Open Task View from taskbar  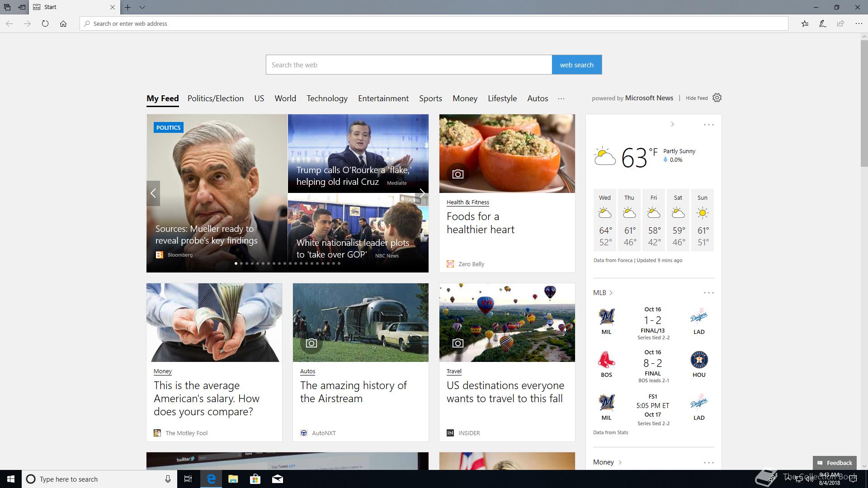click(x=188, y=479)
